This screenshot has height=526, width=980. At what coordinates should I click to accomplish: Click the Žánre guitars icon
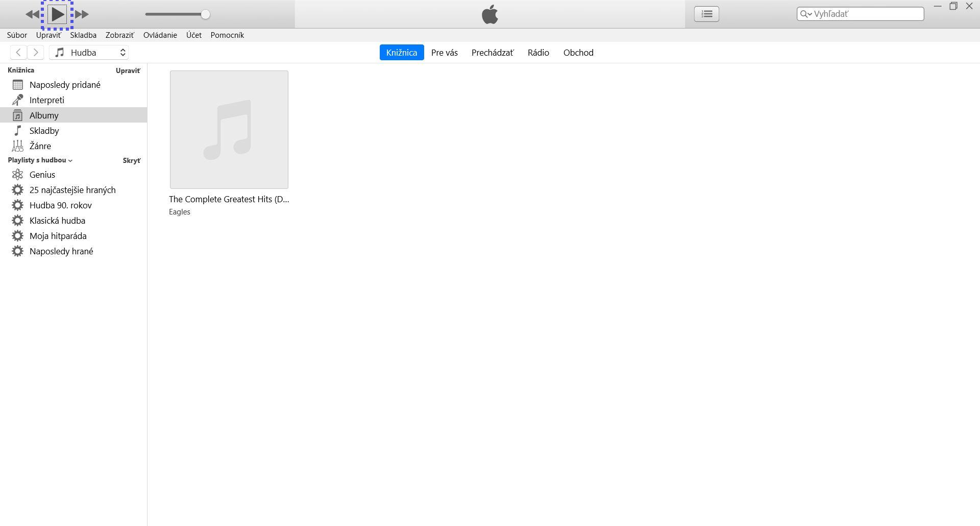(18, 146)
